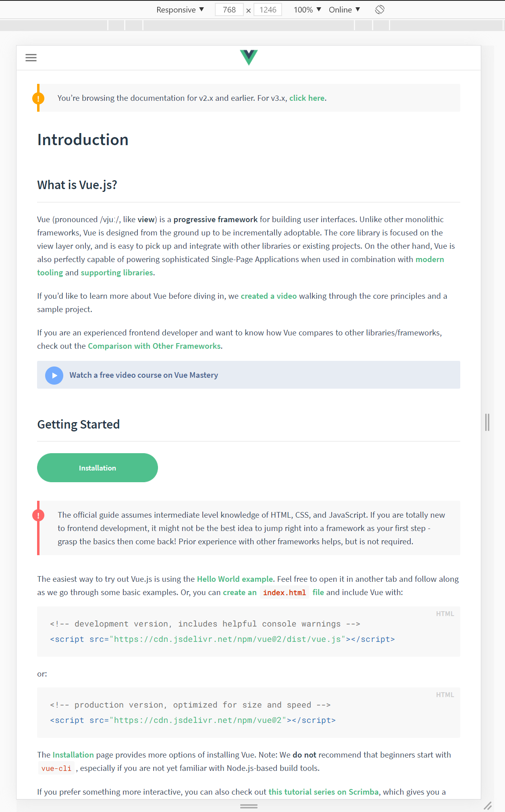Follow the 'click here' link to v3 docs
Viewport: 505px width, 812px height.
click(307, 98)
